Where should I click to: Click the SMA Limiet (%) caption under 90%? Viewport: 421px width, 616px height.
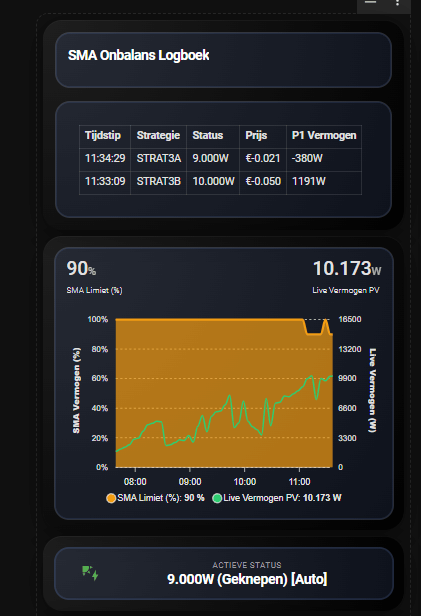coord(94,290)
